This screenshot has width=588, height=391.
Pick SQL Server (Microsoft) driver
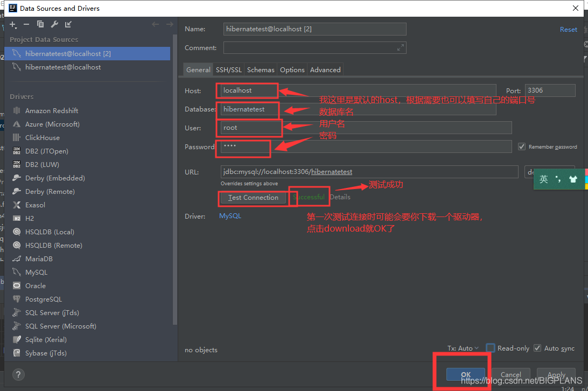click(61, 326)
